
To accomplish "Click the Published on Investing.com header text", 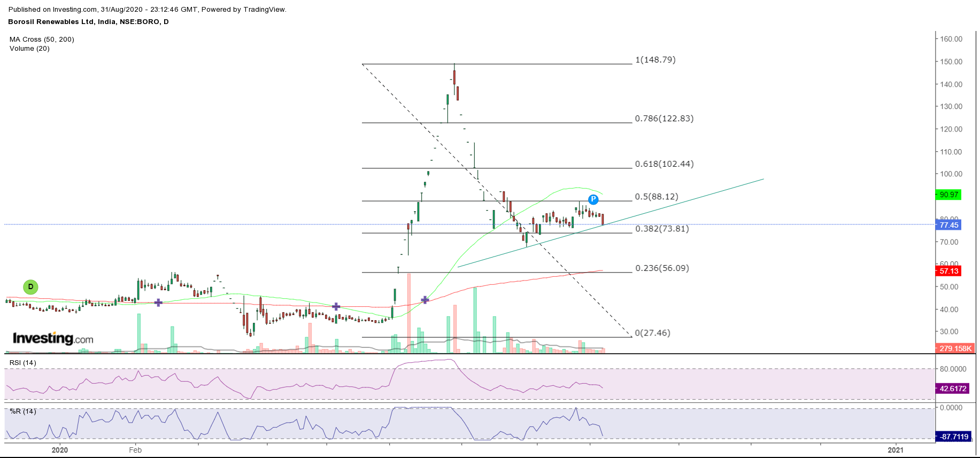I will (x=148, y=10).
